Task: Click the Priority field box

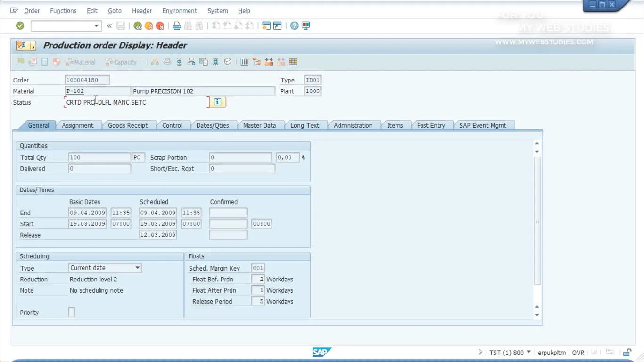Action: coord(72,312)
